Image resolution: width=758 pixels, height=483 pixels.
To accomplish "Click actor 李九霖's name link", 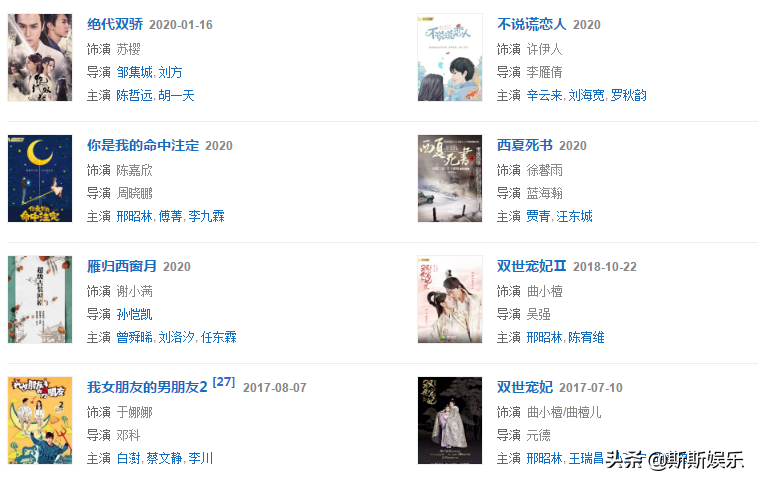I will [206, 216].
